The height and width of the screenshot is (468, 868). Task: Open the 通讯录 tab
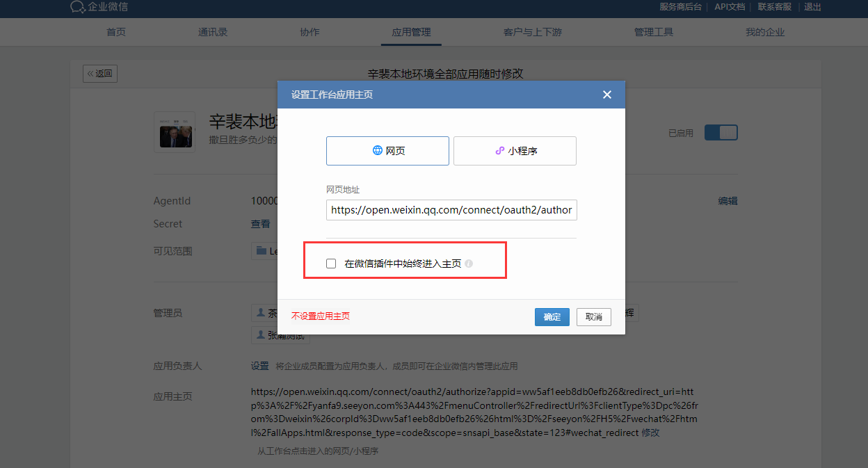(213, 32)
